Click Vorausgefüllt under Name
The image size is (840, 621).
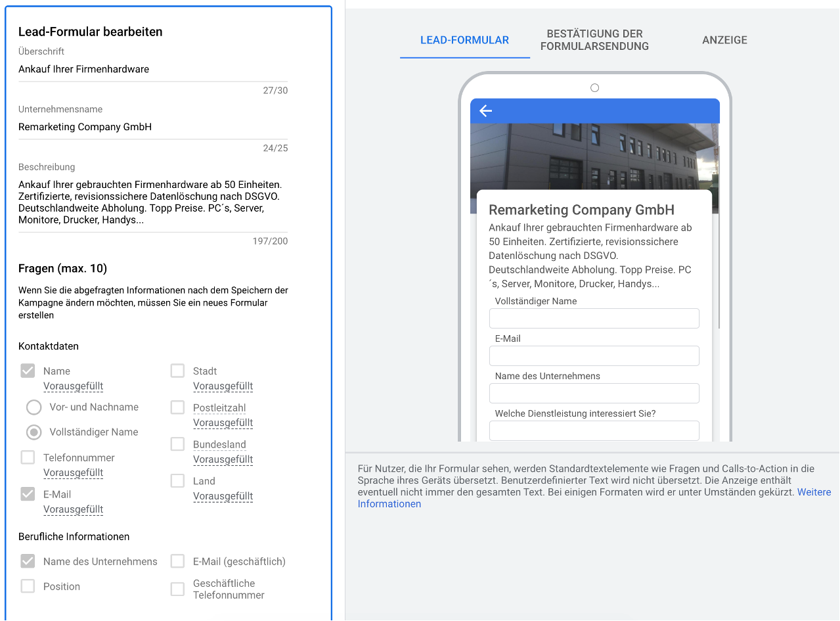pos(73,386)
